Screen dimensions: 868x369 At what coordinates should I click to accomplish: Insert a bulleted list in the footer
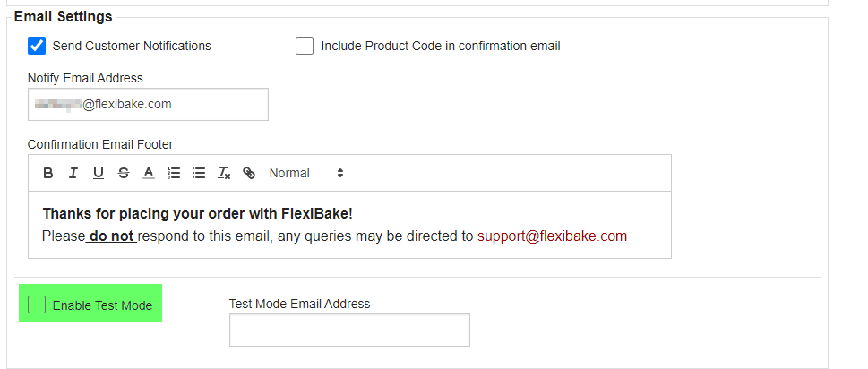click(x=199, y=173)
